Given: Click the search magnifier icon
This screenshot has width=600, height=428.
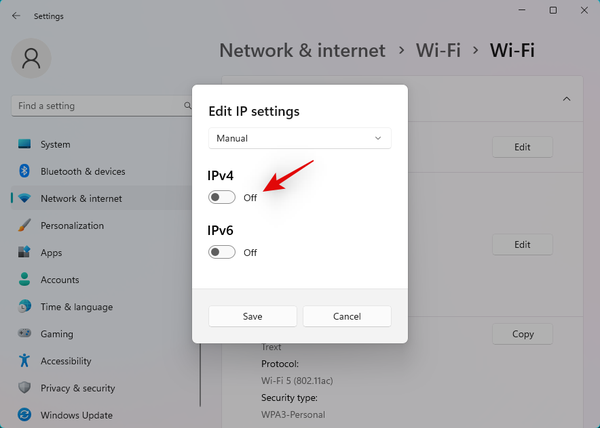Looking at the screenshot, I should pos(187,106).
